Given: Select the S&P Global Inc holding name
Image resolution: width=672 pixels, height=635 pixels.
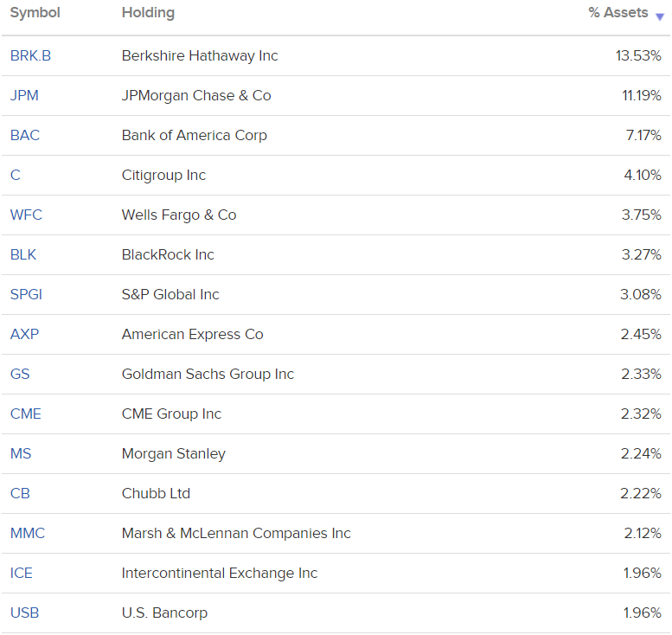Looking at the screenshot, I should (x=170, y=294).
